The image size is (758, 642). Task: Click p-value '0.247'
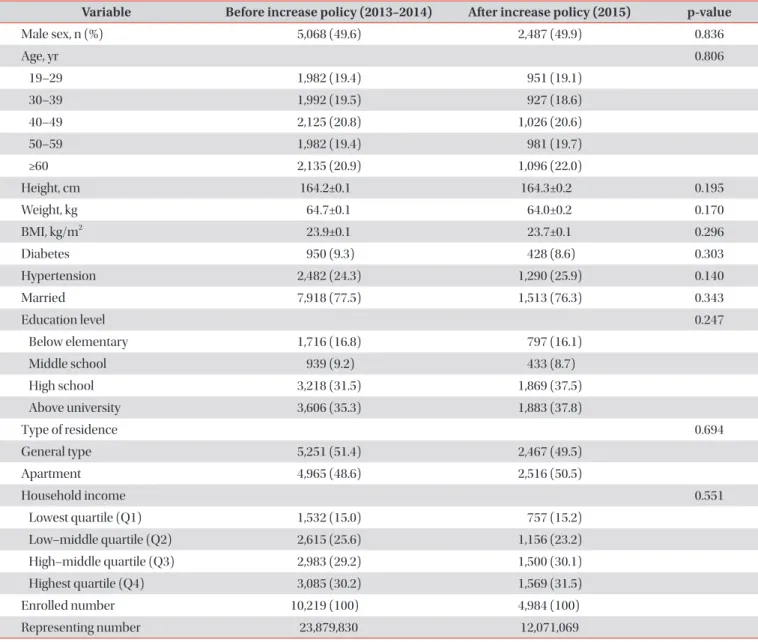[709, 320]
